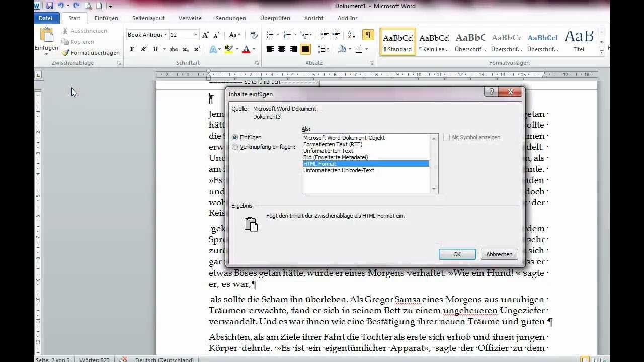Align text left
This screenshot has height=362, width=644.
pyautogui.click(x=270, y=49)
